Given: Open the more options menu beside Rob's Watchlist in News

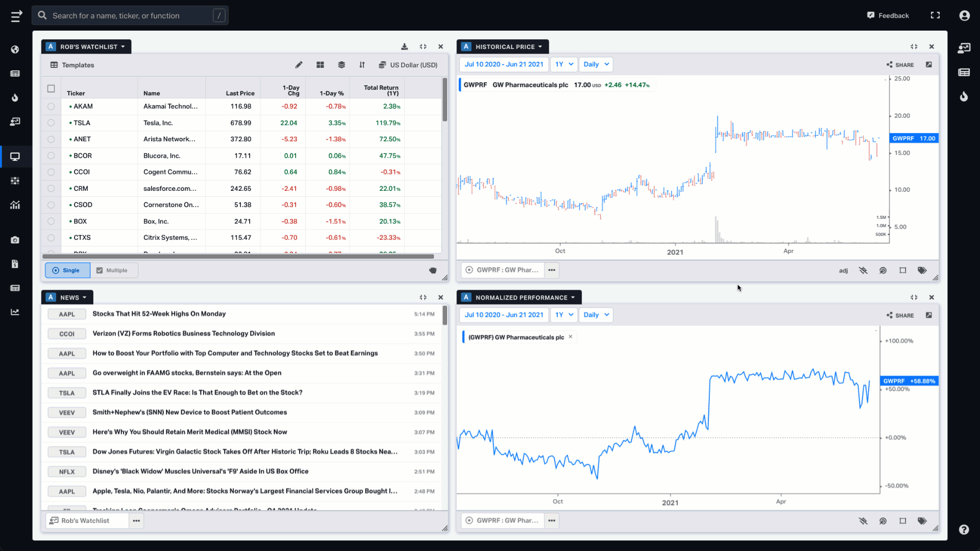Looking at the screenshot, I should pyautogui.click(x=136, y=521).
